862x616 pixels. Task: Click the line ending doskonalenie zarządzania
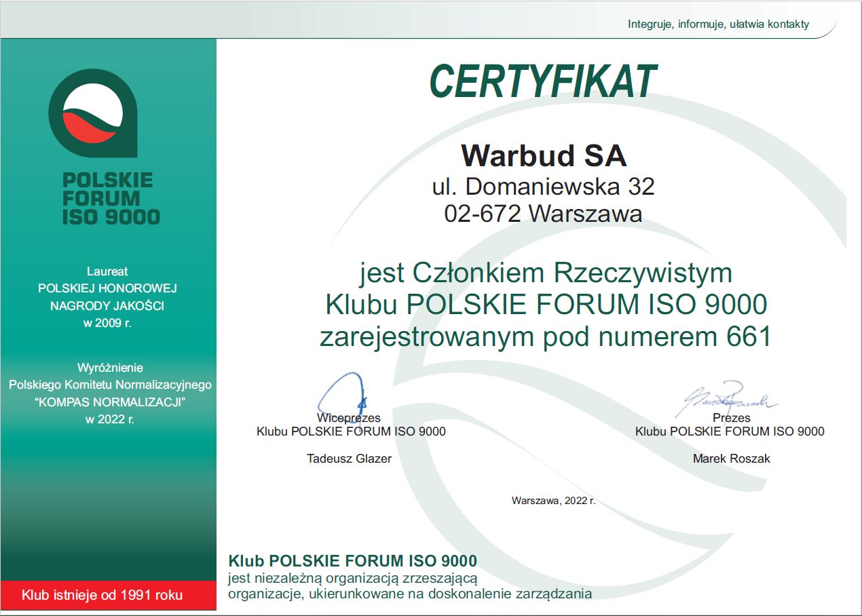pyautogui.click(x=410, y=594)
